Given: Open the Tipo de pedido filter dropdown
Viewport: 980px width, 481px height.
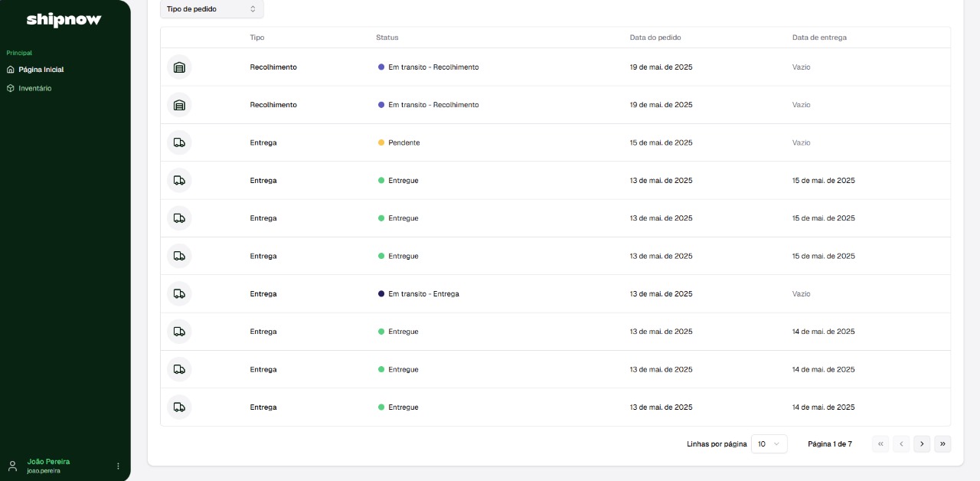Looking at the screenshot, I should [211, 9].
